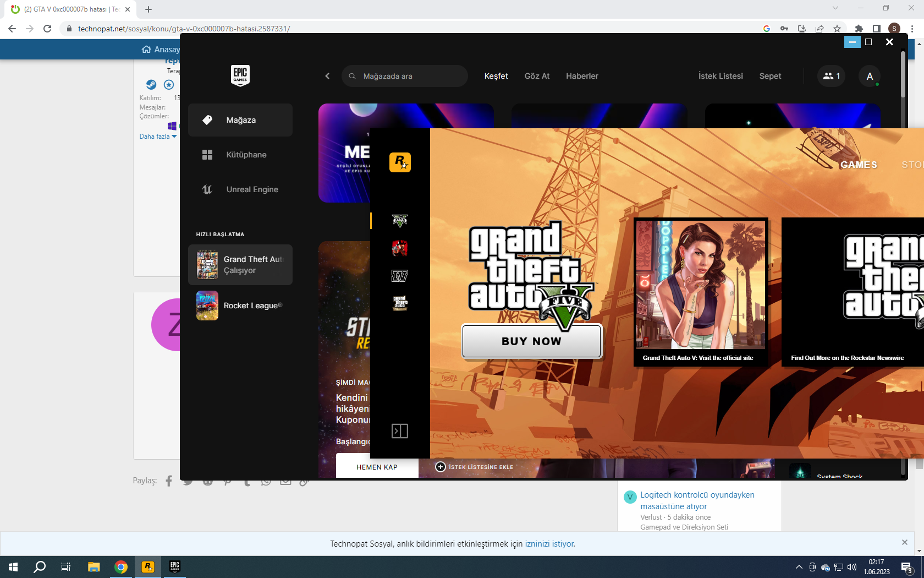
Task: Click the BUY NOW button
Action: click(x=531, y=341)
